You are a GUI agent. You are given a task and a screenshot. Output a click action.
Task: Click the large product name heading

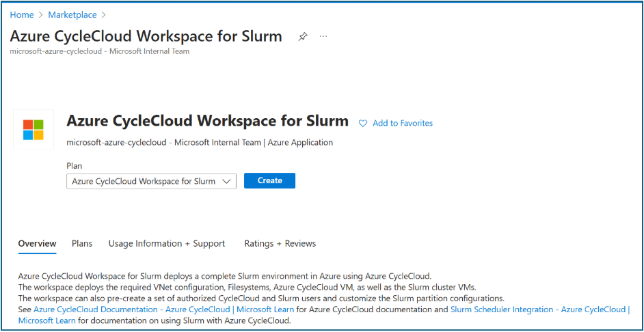click(x=207, y=121)
